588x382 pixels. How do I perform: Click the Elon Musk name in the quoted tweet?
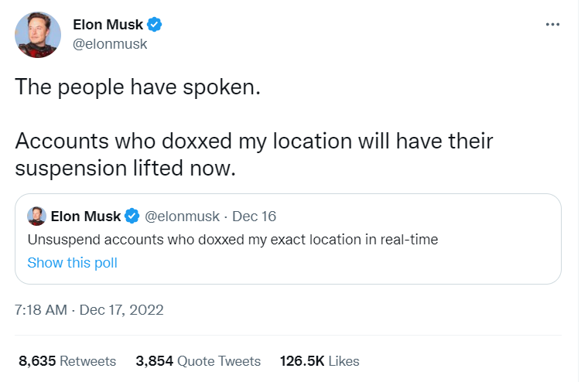(x=86, y=216)
